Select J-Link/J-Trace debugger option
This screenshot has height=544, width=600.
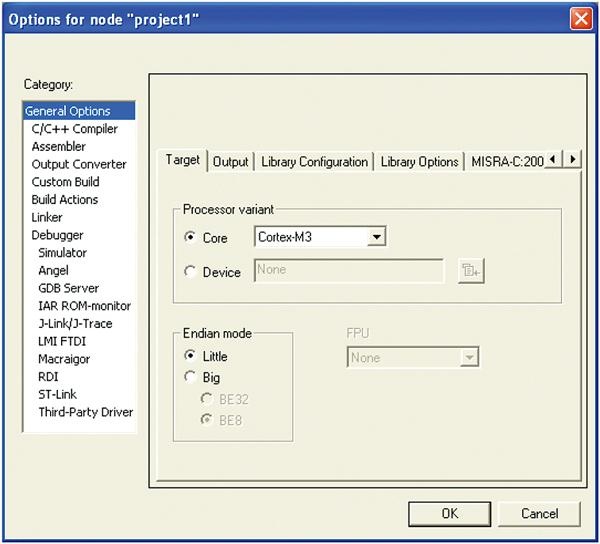(x=75, y=323)
